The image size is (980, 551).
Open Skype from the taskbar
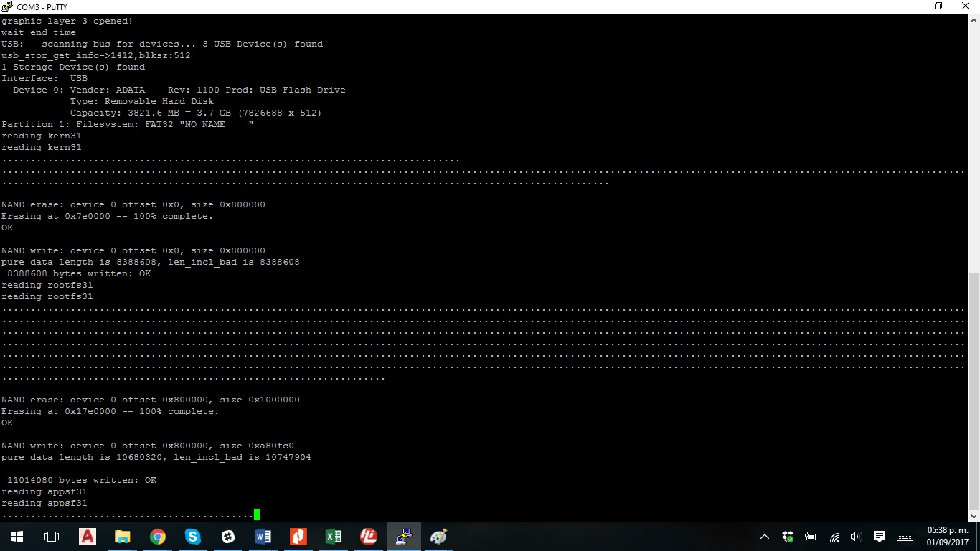(x=192, y=537)
